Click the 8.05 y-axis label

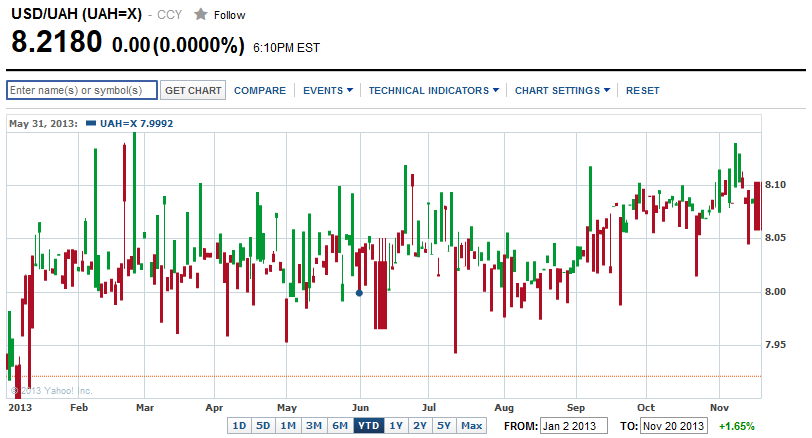pyautogui.click(x=775, y=238)
